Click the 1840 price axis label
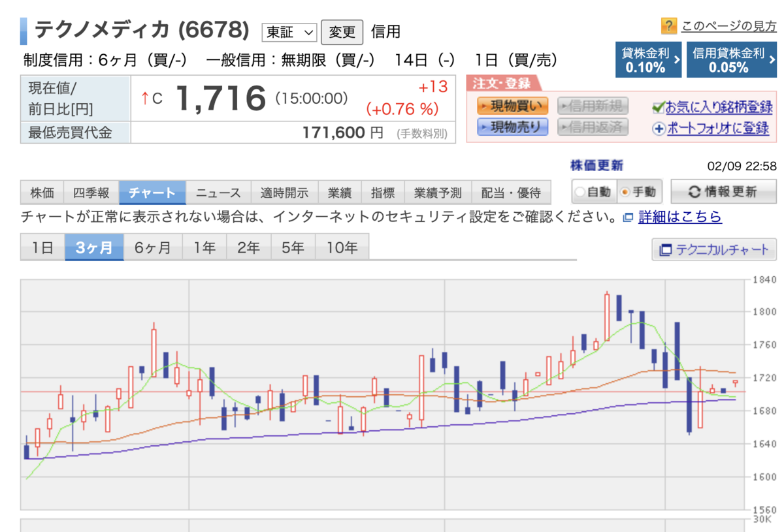This screenshot has width=784, height=532. click(764, 279)
